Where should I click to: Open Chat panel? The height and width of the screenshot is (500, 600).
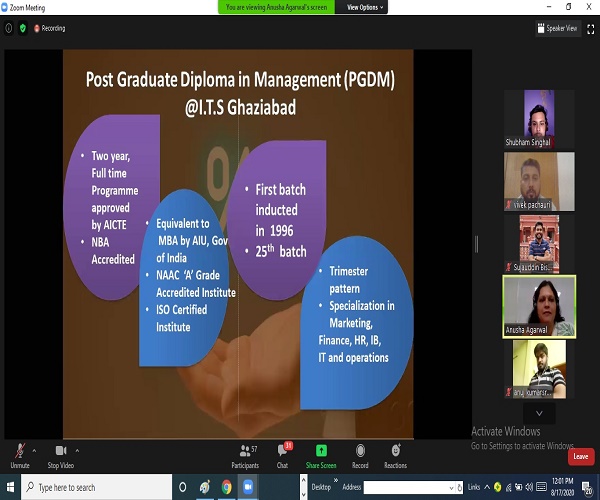pos(284,456)
